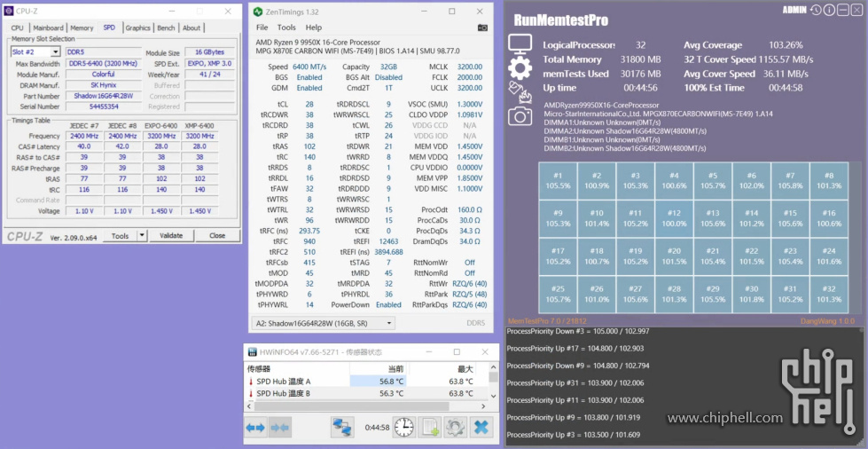Open RunMemtestPro settings gear icon
Image resolution: width=868 pixels, height=449 pixels.
(520, 68)
